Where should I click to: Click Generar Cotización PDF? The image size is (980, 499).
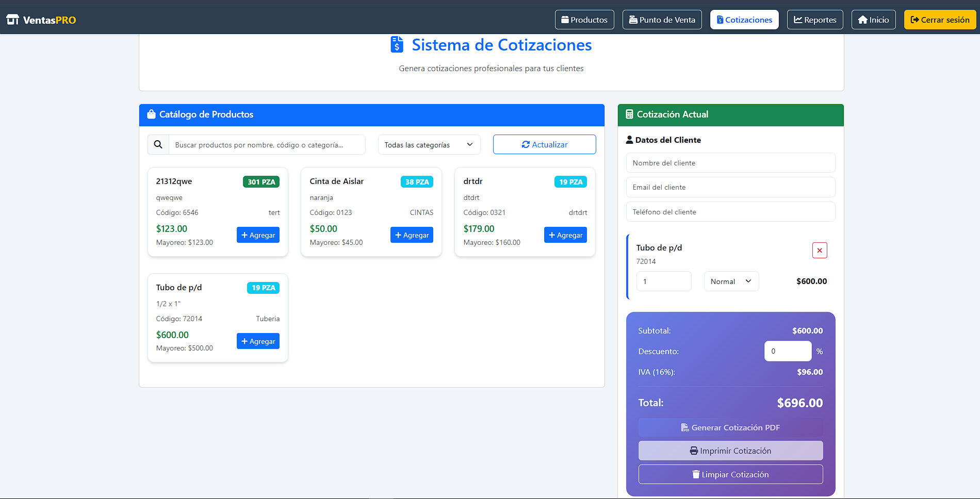730,427
